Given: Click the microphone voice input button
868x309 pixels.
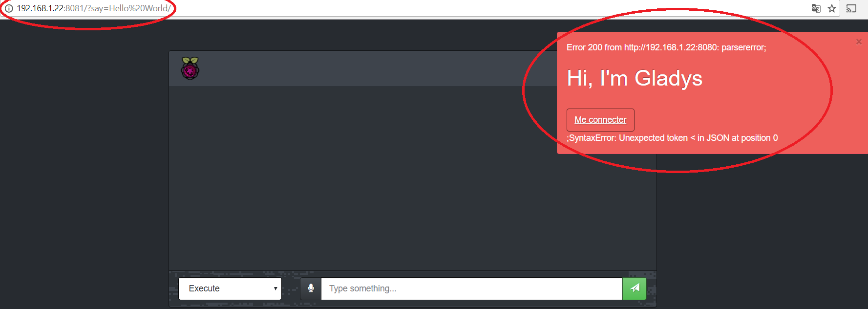Looking at the screenshot, I should pos(311,288).
